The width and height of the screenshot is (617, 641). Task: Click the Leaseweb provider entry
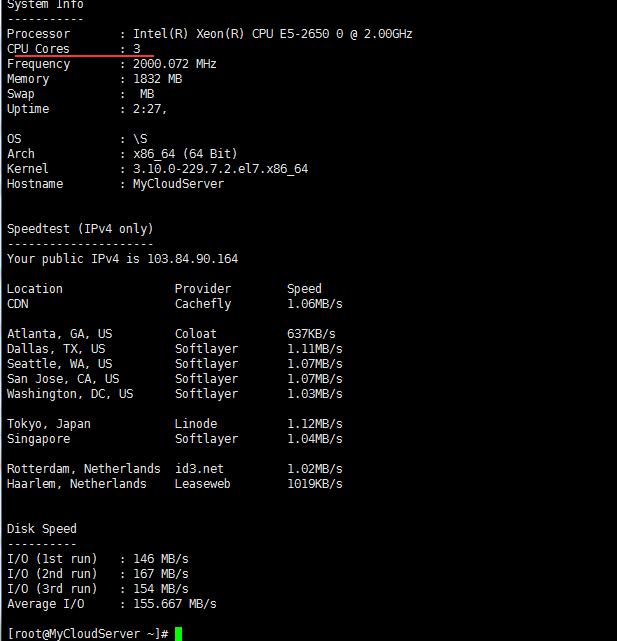pyautogui.click(x=206, y=484)
